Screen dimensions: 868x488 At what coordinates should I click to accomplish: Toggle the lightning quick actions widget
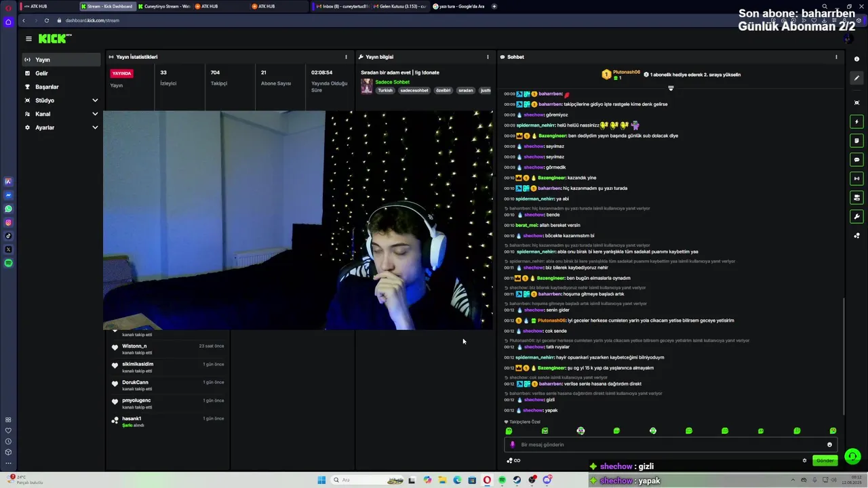click(x=856, y=122)
